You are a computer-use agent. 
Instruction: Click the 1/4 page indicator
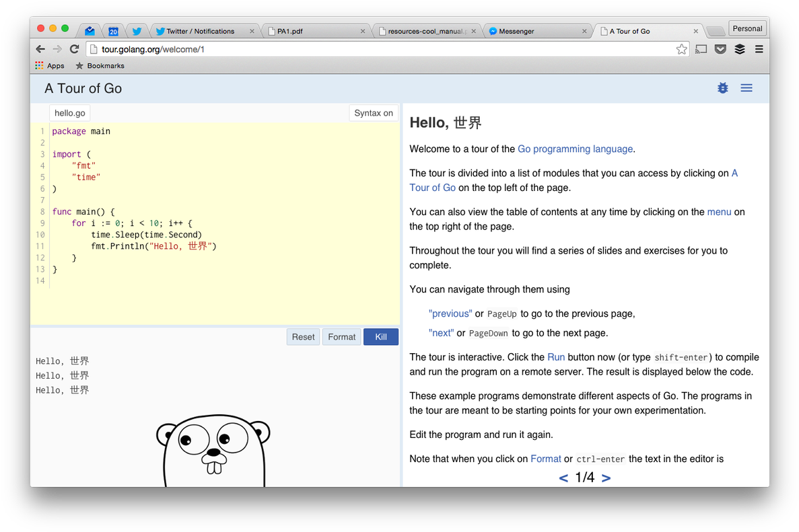pyautogui.click(x=585, y=477)
